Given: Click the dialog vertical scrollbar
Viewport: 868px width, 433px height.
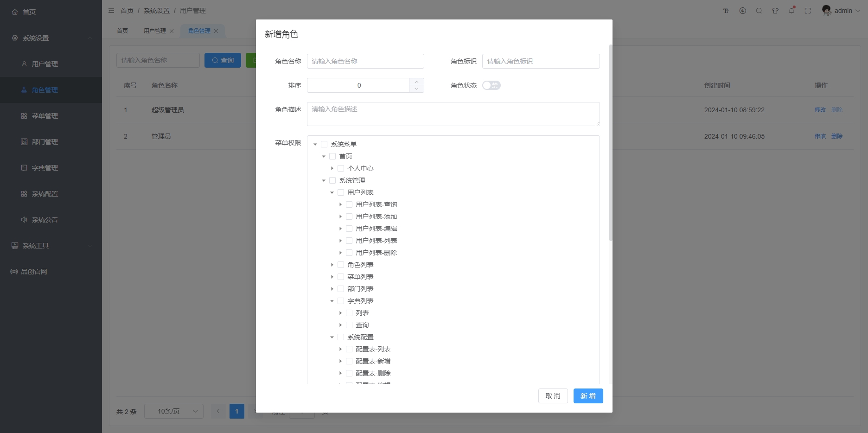Looking at the screenshot, I should tap(611, 143).
